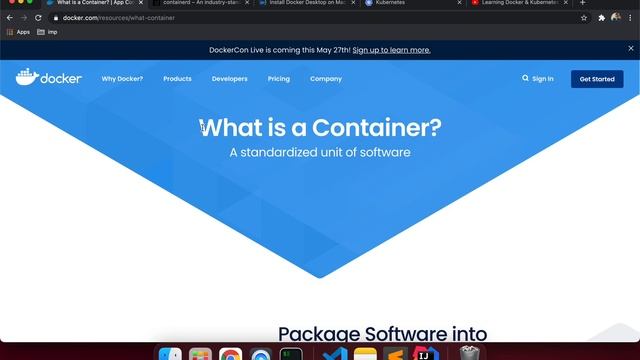Click the Get Started button
Screen dimensions: 640x360
click(x=597, y=79)
